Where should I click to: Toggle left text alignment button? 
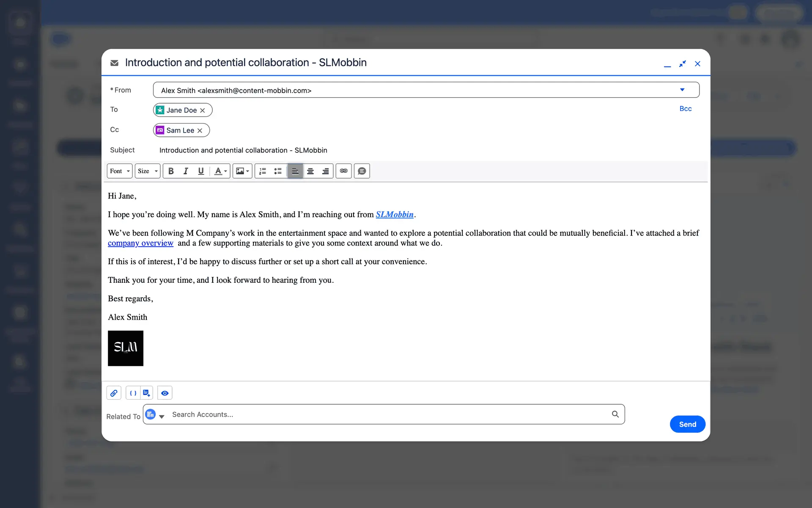point(295,171)
